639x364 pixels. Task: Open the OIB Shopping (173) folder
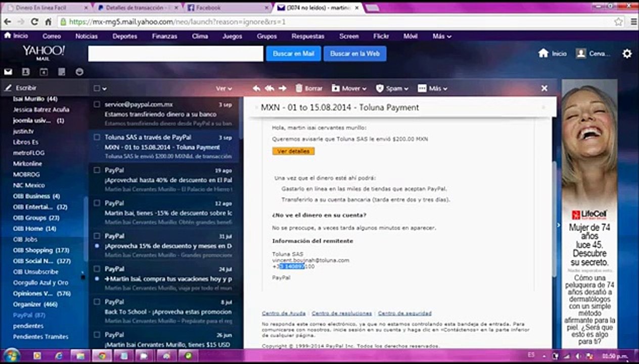[x=40, y=250]
